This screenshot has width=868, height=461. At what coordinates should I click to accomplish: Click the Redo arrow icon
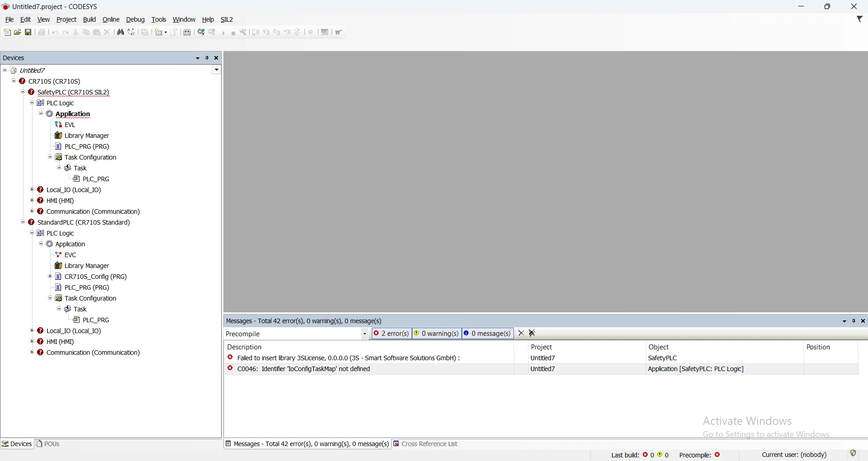pyautogui.click(x=66, y=32)
